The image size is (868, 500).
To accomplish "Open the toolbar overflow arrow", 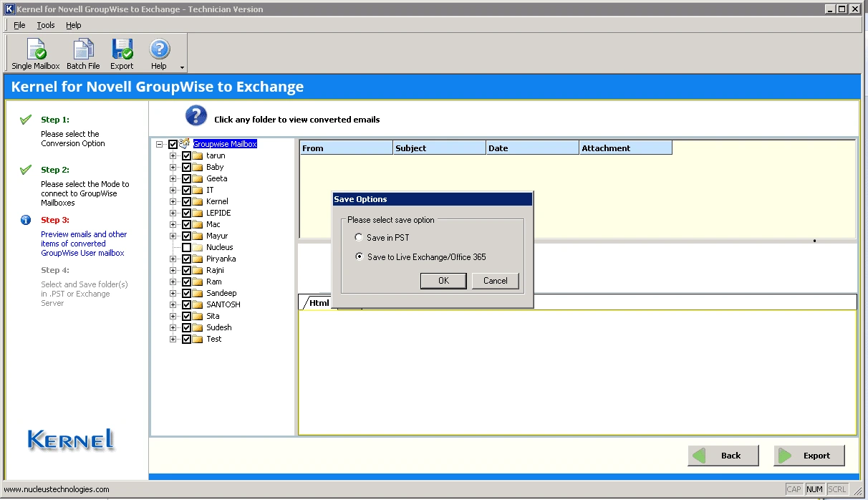I will coord(182,68).
